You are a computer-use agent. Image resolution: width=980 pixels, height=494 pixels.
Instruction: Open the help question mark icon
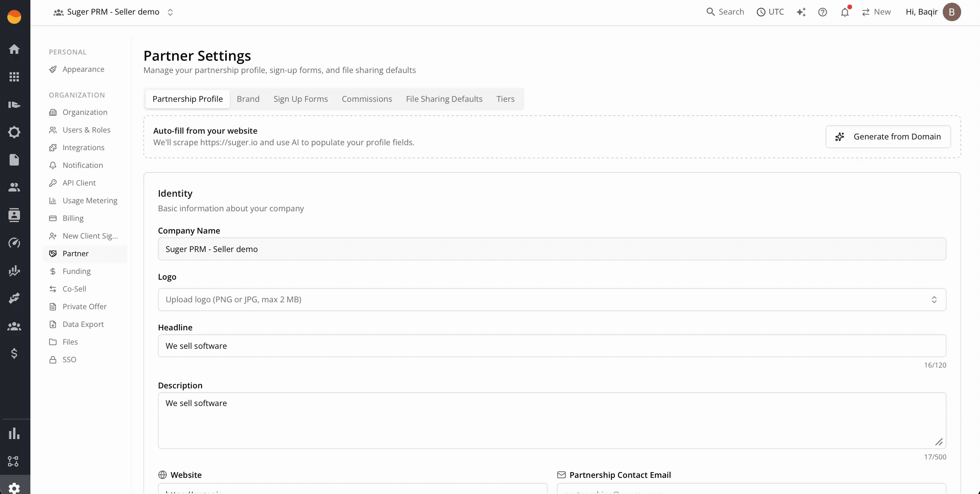(x=822, y=12)
